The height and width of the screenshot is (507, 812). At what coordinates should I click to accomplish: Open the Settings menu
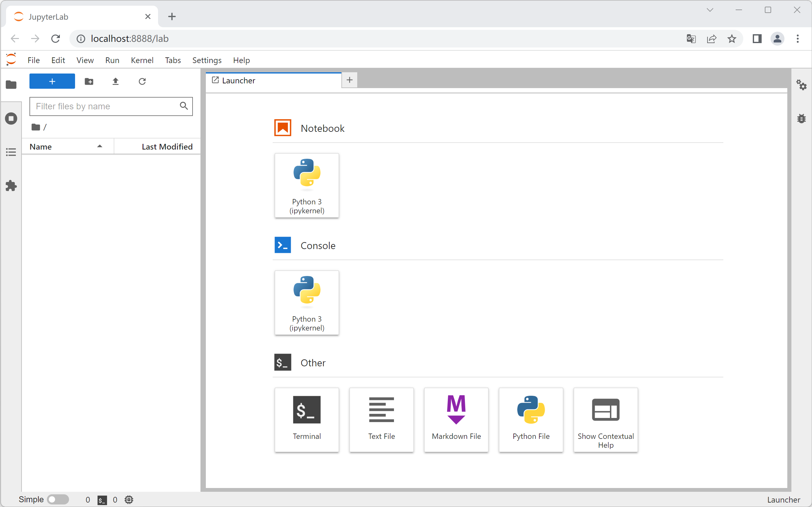pos(206,60)
